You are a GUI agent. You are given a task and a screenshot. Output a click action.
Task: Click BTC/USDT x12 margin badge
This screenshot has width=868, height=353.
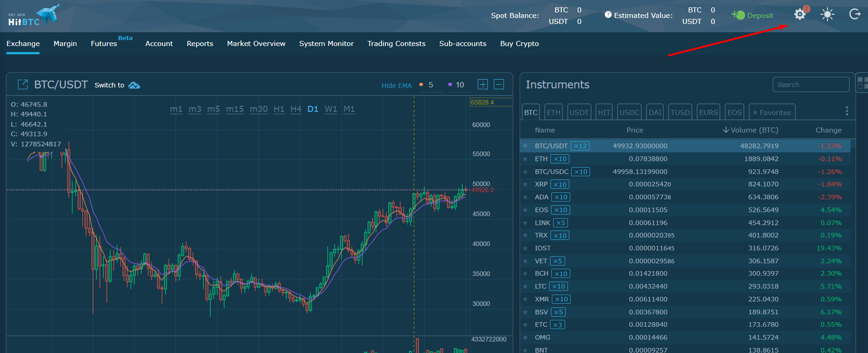[580, 146]
